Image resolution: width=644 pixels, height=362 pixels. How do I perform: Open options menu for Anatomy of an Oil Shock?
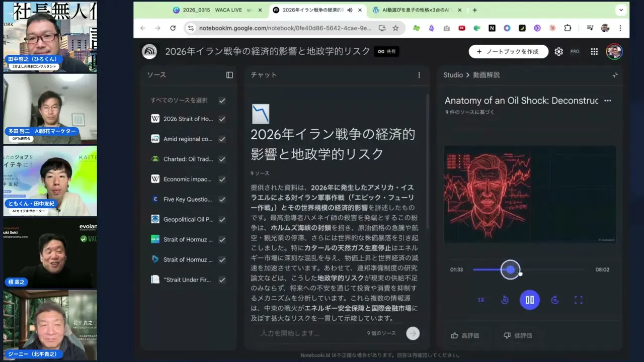click(x=608, y=101)
